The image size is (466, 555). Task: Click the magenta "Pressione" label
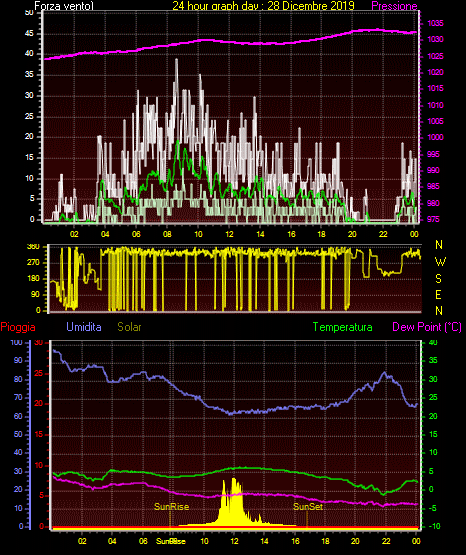[x=394, y=6]
